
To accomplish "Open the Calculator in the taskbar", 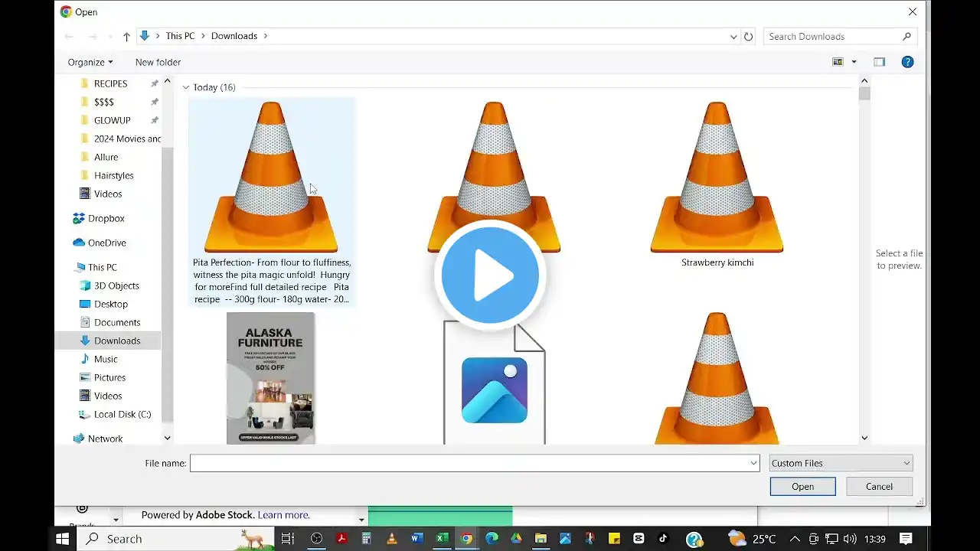I will click(x=367, y=539).
